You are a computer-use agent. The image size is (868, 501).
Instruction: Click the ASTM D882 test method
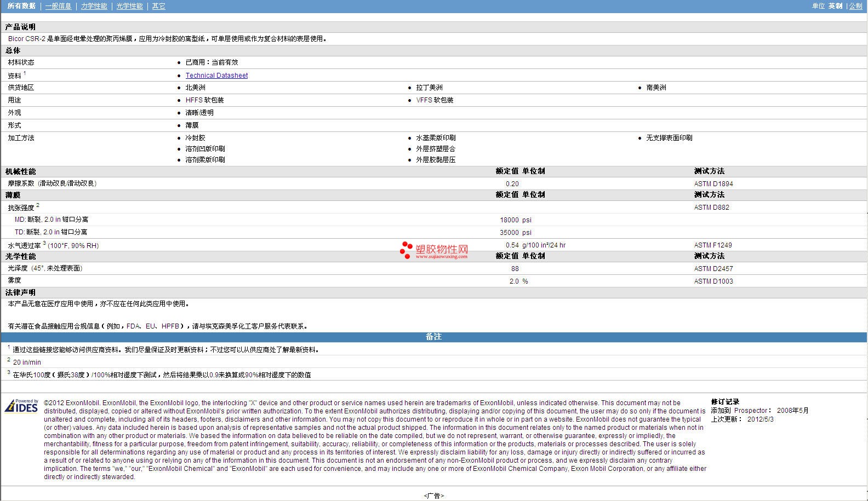tap(712, 208)
